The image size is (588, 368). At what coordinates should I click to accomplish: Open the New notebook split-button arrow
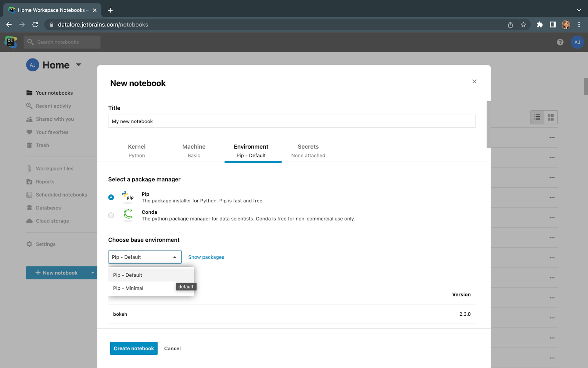(92, 273)
